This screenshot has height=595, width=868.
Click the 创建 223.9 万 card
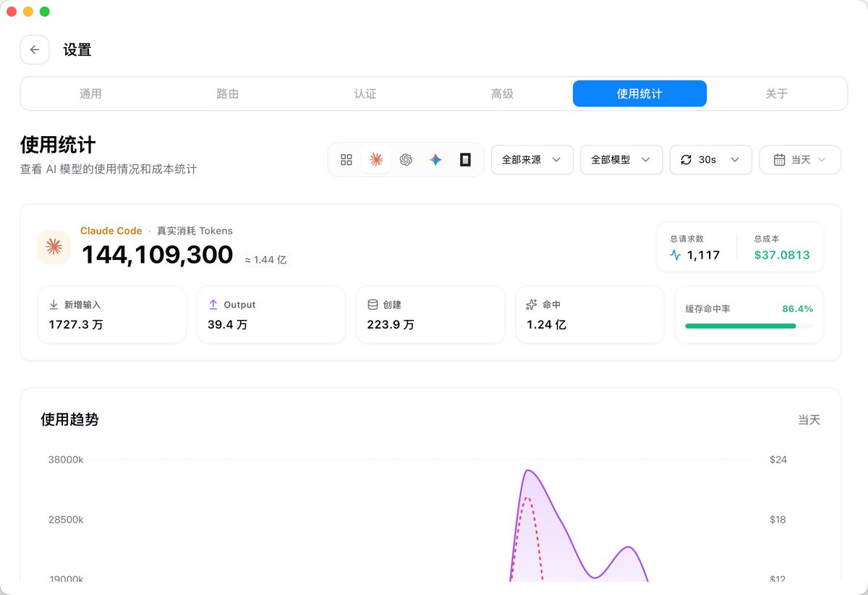(430, 315)
